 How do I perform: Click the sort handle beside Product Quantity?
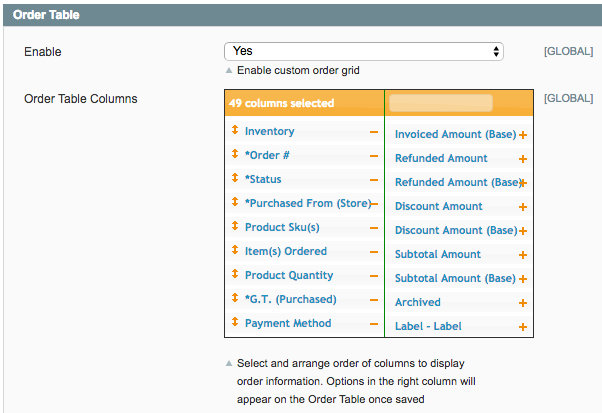point(235,274)
